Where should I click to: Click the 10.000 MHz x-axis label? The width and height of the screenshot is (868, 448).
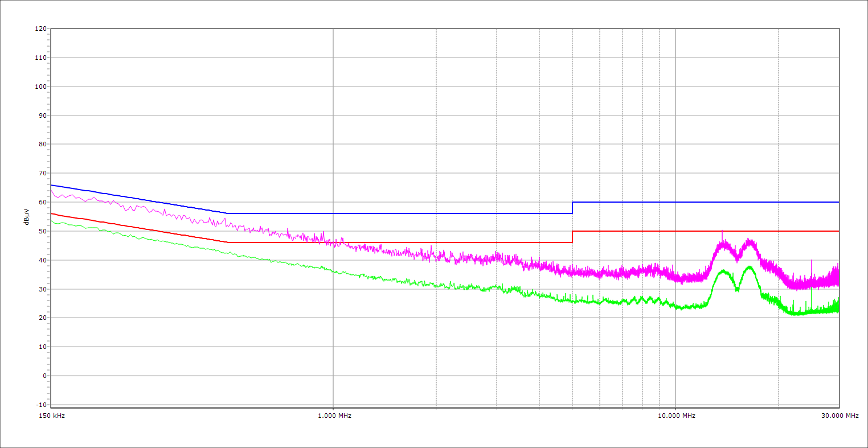[x=677, y=416]
